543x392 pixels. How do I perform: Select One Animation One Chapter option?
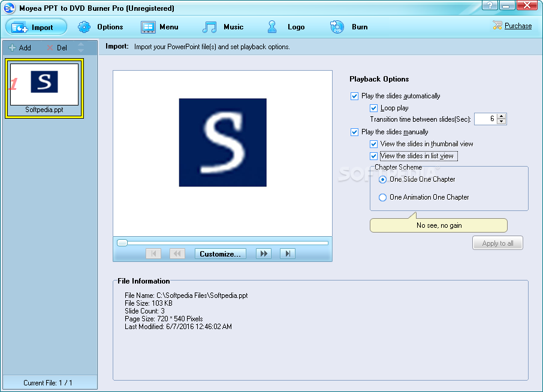tap(382, 197)
